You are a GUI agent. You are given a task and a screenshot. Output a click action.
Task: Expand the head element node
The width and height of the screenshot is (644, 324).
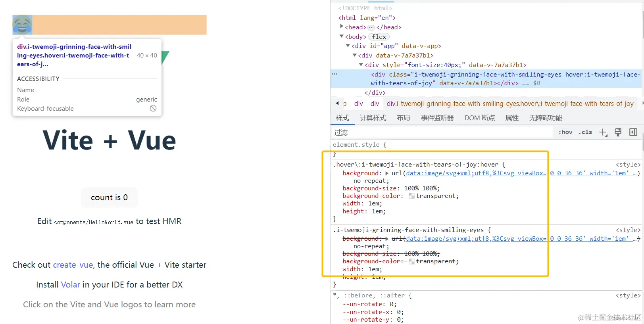[342, 27]
